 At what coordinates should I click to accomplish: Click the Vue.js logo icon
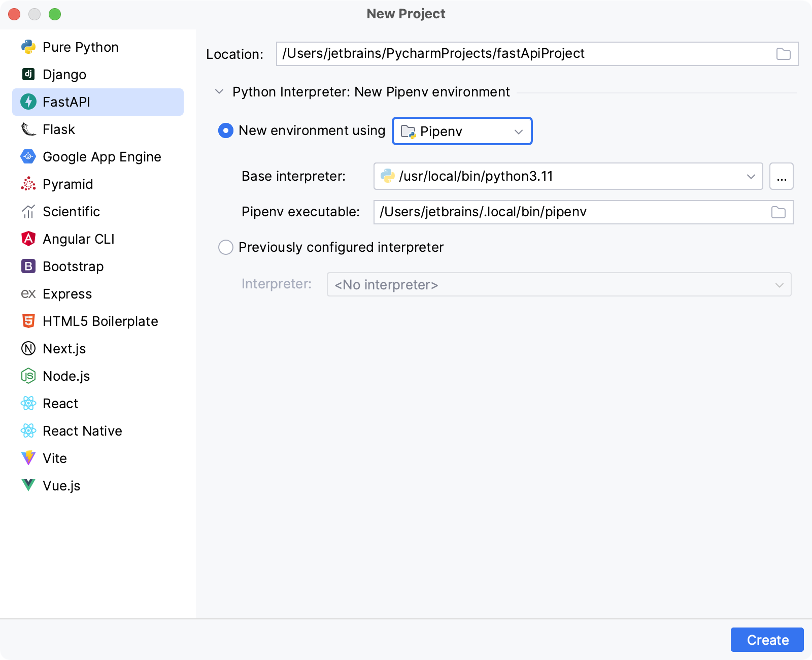point(28,485)
